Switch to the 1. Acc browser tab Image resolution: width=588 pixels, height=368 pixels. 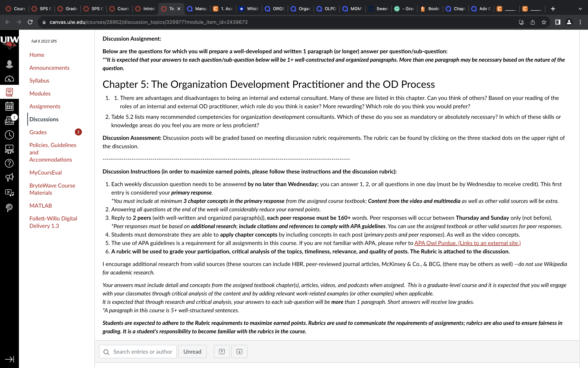point(223,9)
